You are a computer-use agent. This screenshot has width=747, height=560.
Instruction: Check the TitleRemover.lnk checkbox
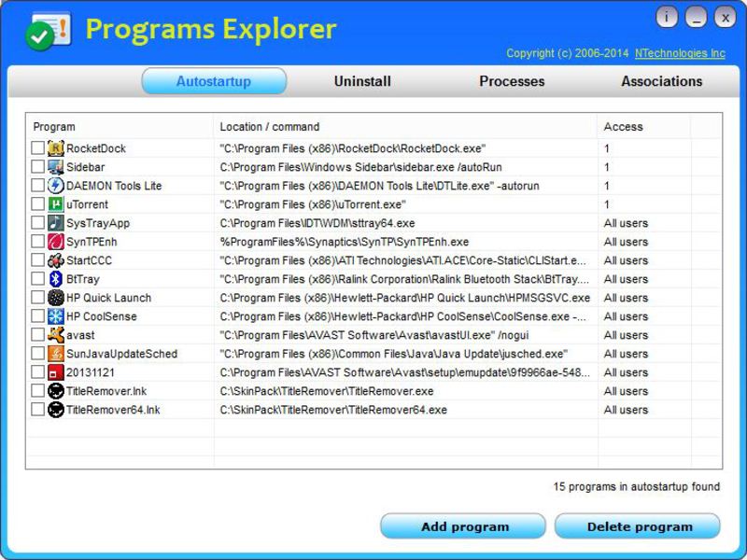click(x=37, y=391)
